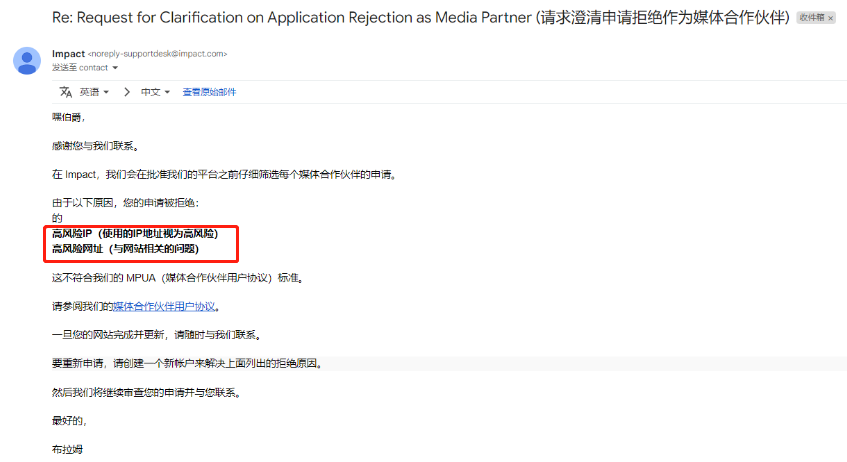
Task: Open the 媒体合作伙伴用户协议 link
Action: (x=164, y=306)
